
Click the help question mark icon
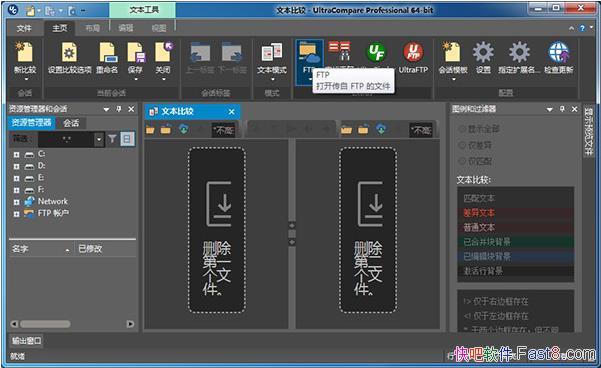(x=582, y=28)
